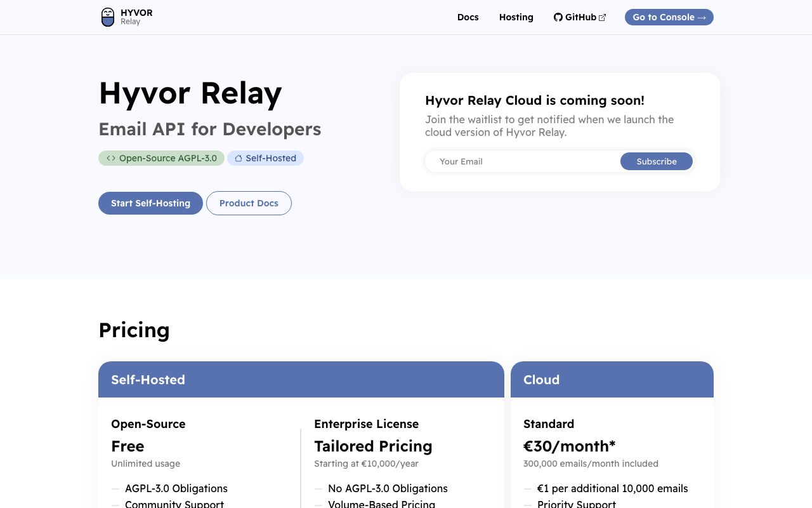
Task: Open the Product Docs button
Action: click(249, 203)
